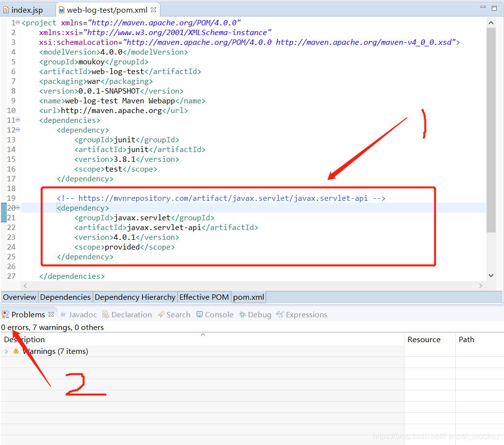Sort problems by Path column
Screen dimensions: 504x445
tap(479, 339)
